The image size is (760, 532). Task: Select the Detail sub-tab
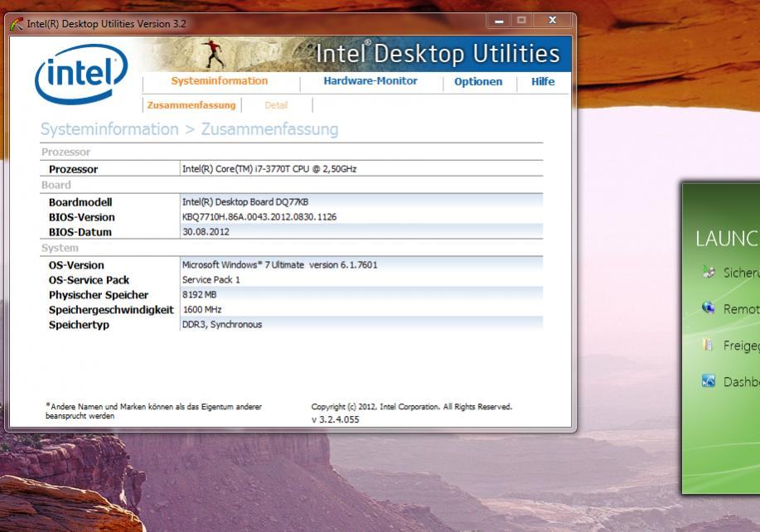[x=276, y=105]
